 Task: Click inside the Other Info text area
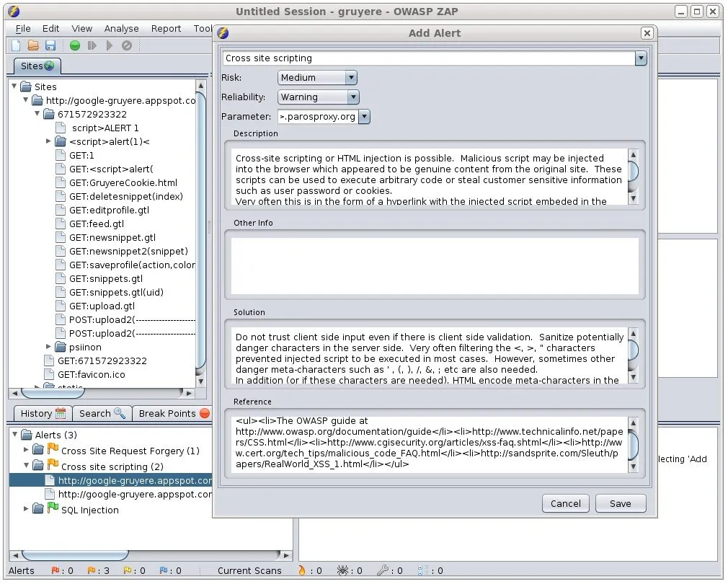coord(435,266)
